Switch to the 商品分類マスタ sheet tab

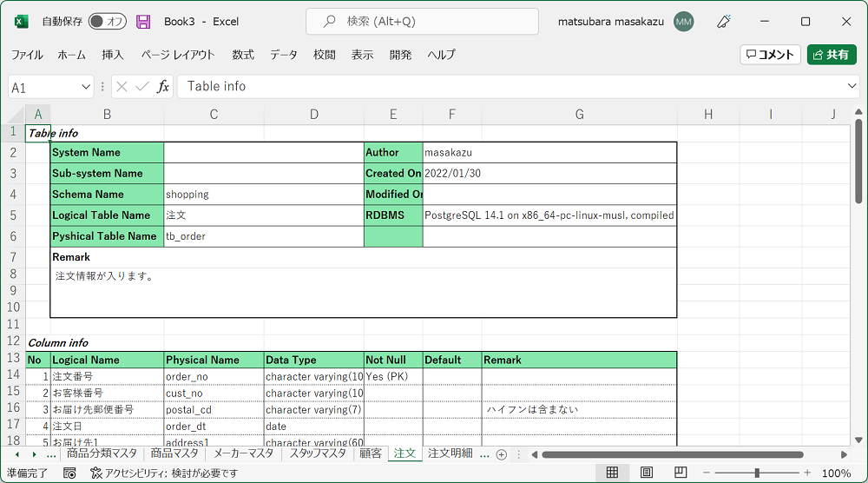[102, 453]
